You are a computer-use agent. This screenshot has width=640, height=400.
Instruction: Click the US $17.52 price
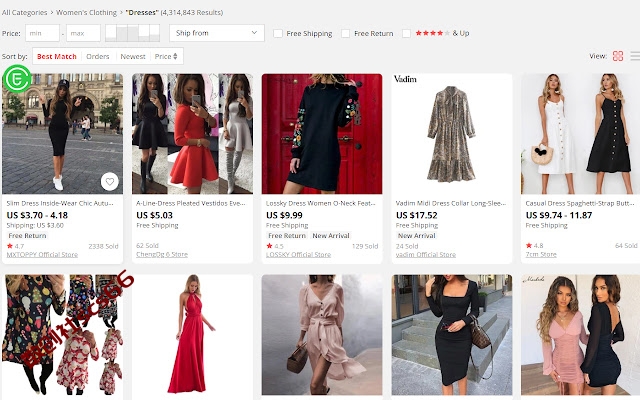click(x=416, y=216)
